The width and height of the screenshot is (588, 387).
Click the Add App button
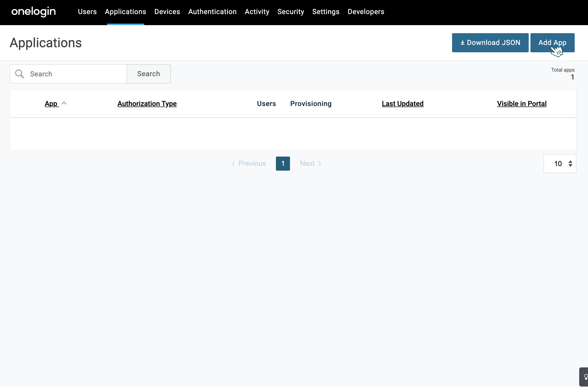(x=552, y=43)
